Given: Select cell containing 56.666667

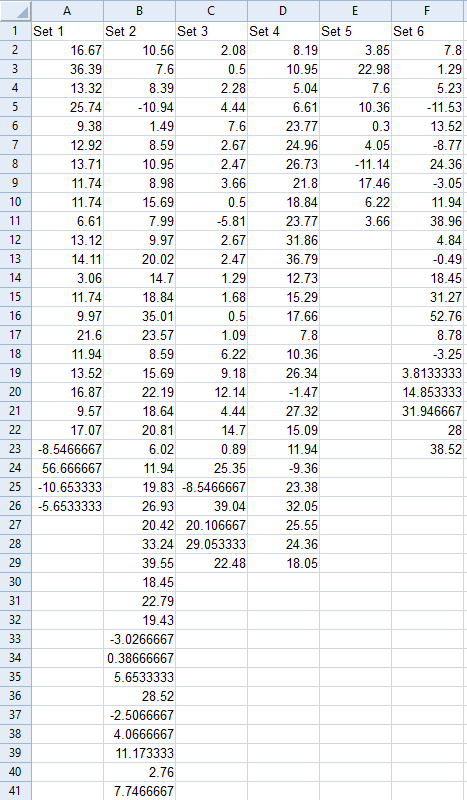Looking at the screenshot, I should 67,468.
